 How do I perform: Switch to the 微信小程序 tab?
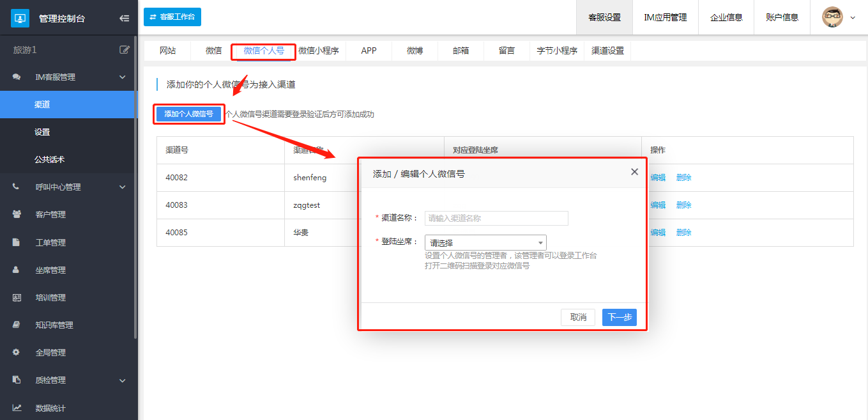pos(318,51)
